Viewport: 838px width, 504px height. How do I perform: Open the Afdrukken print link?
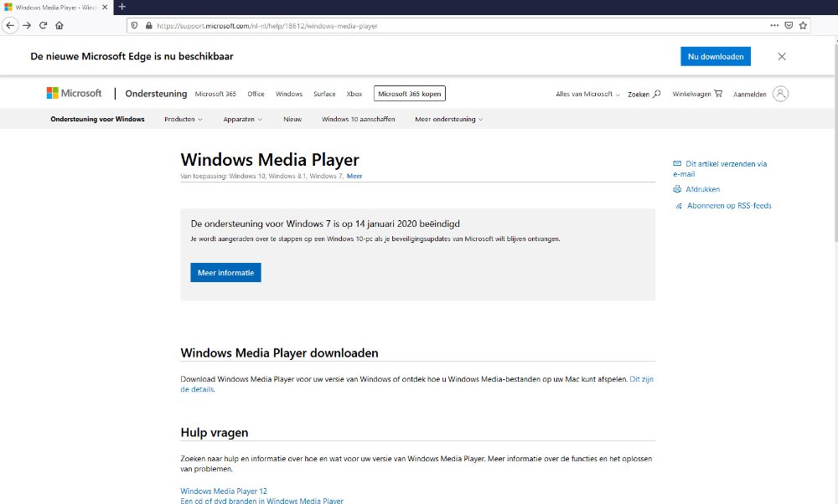point(702,189)
